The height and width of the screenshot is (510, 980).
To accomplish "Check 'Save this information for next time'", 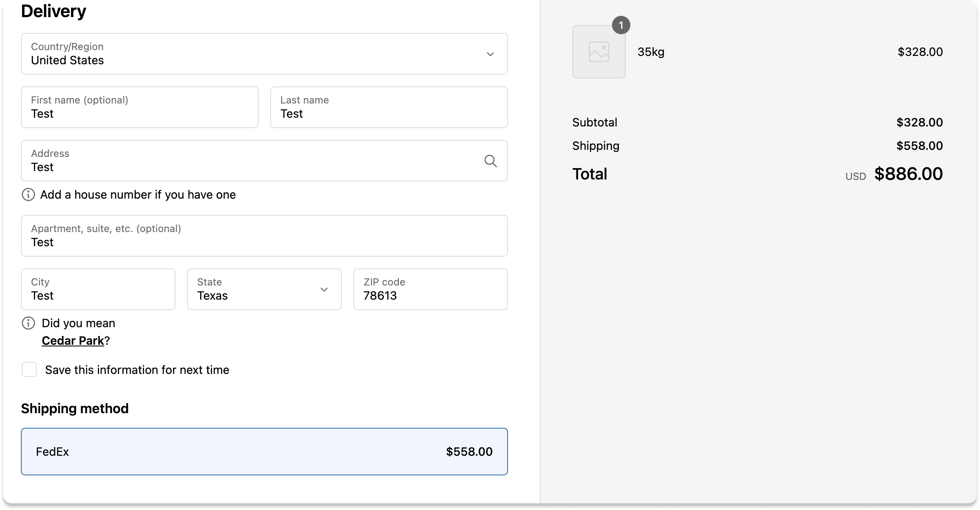I will coord(29,370).
